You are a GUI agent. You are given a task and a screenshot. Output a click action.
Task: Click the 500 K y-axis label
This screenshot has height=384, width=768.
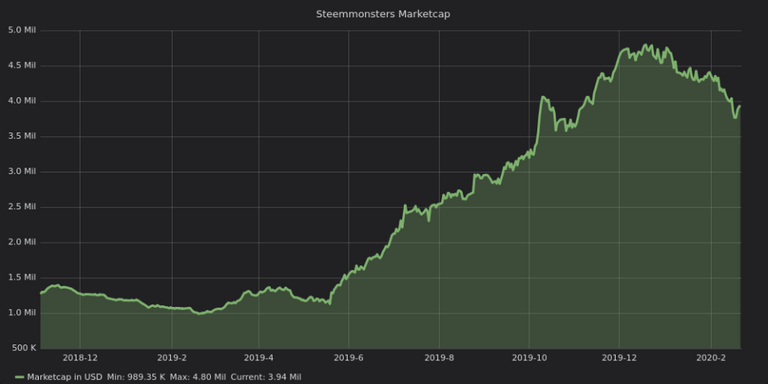(23, 348)
